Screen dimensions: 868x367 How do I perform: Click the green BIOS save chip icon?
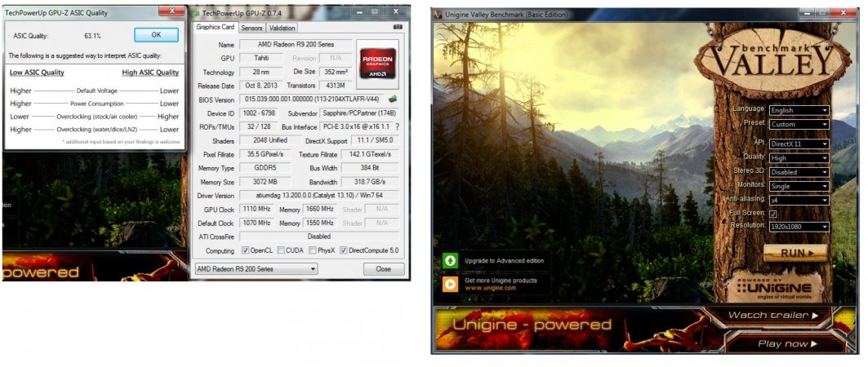(393, 99)
